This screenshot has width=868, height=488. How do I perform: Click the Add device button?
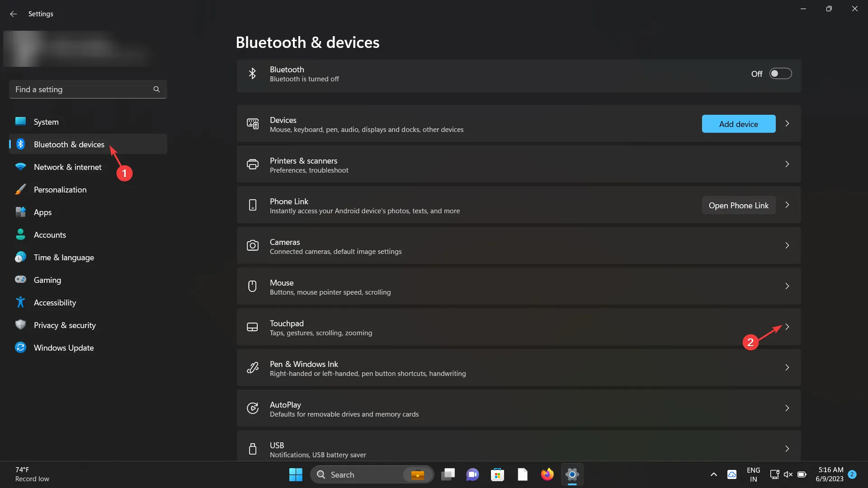(738, 123)
